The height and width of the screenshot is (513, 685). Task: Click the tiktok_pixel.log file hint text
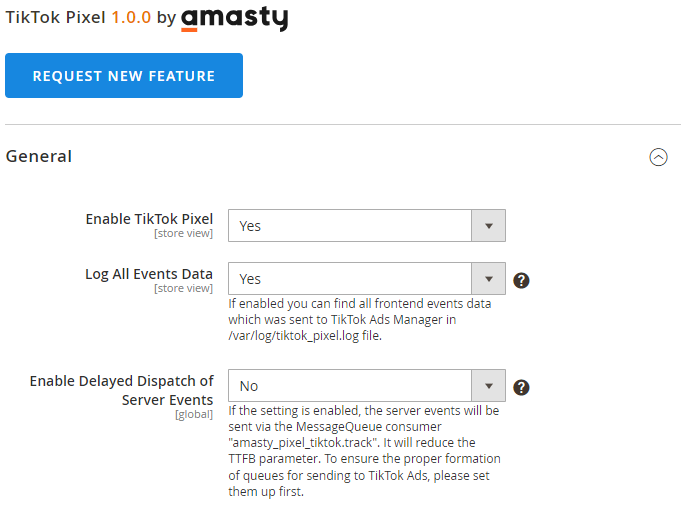point(360,319)
